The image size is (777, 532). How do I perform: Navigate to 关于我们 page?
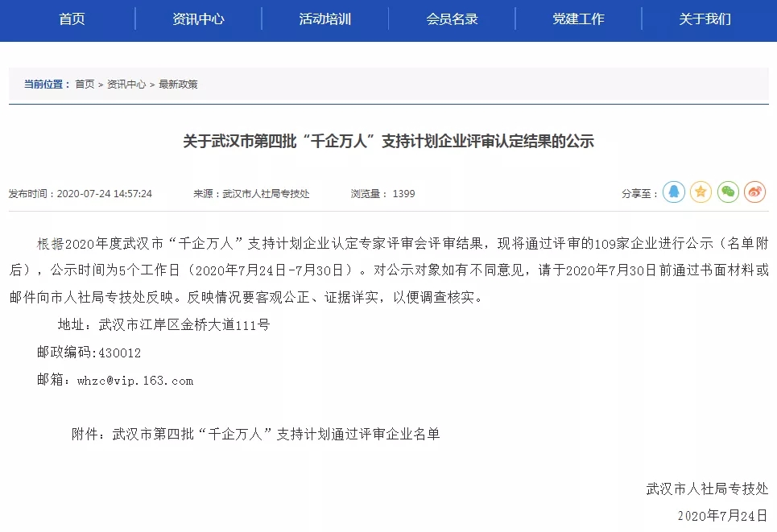705,19
